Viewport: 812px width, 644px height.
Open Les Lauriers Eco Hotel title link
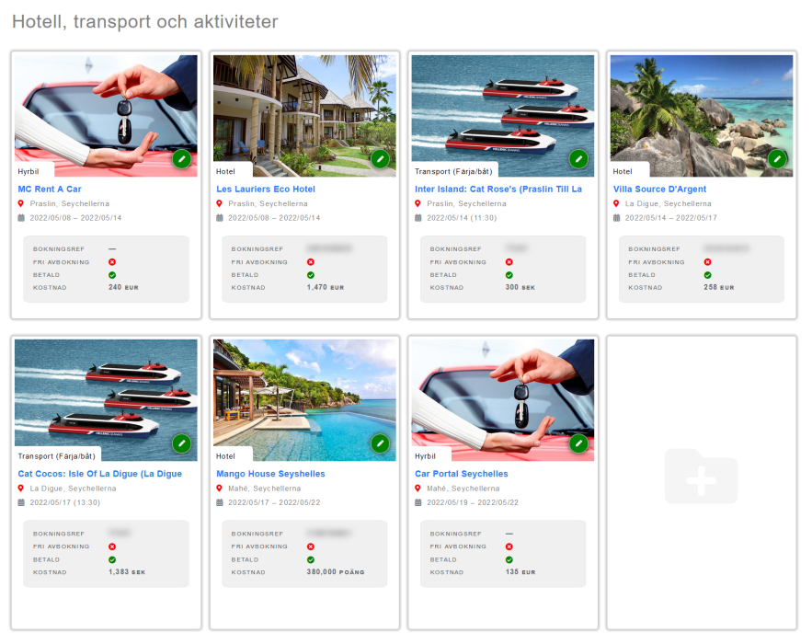[266, 190]
